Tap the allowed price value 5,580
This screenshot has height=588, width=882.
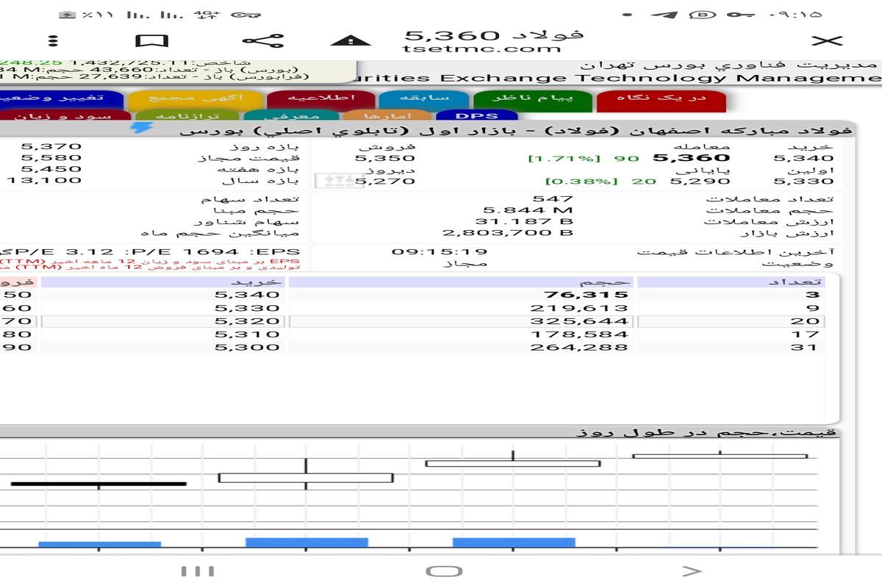(51, 158)
